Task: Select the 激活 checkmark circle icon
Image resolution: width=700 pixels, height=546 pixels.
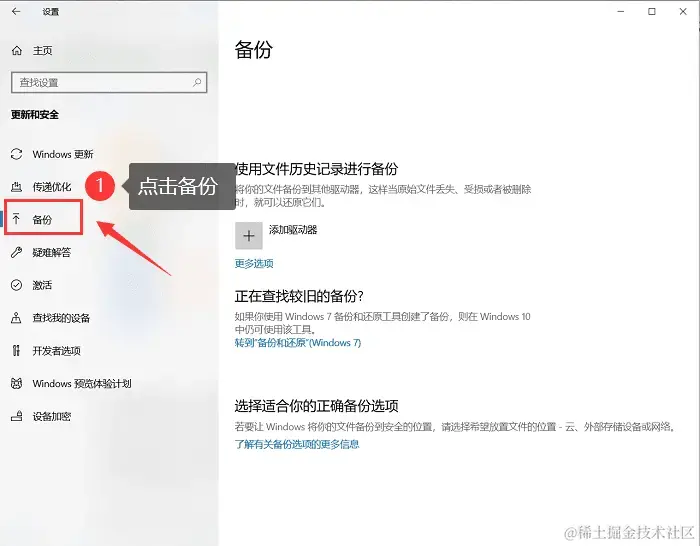Action: pos(17,285)
